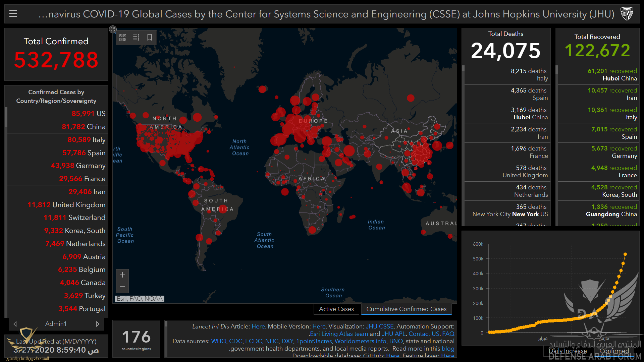Open the Lancet article Here link
Image resolution: width=644 pixels, height=362 pixels.
[258, 326]
